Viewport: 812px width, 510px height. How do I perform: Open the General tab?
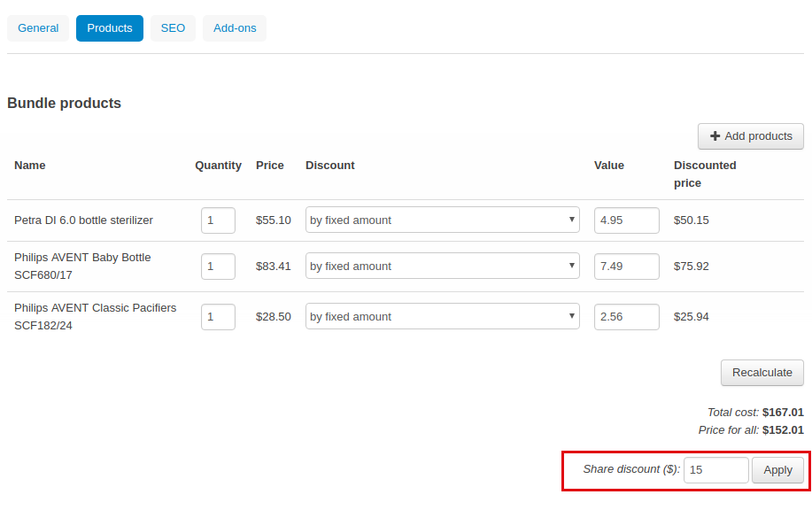(38, 28)
